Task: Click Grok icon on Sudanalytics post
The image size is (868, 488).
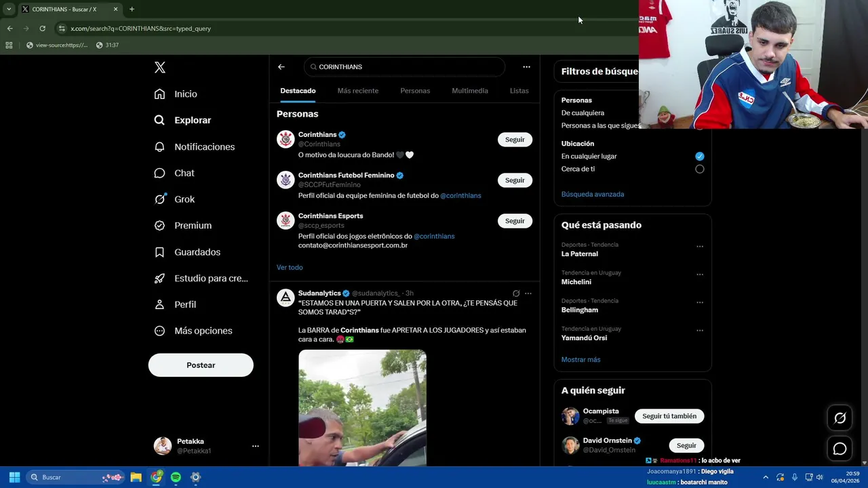Action: point(516,293)
